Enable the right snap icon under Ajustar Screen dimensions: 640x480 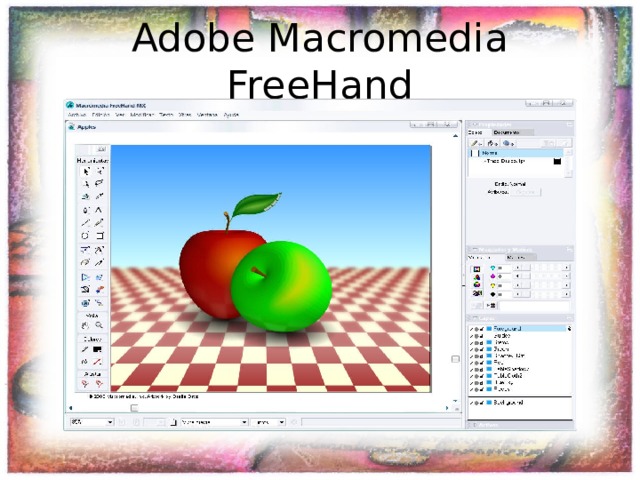point(99,384)
